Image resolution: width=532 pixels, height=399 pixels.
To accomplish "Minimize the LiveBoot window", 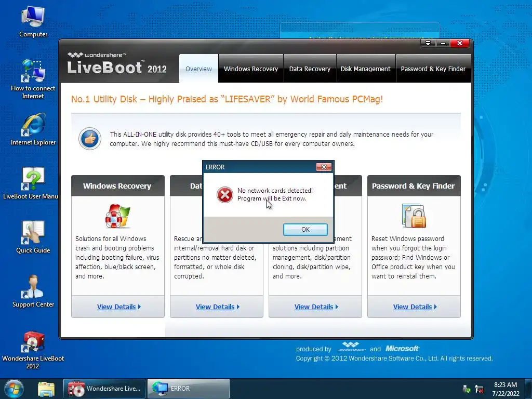I will pyautogui.click(x=443, y=43).
